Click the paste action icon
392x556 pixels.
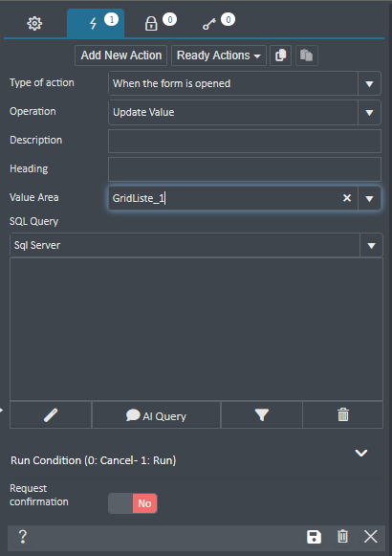pos(307,56)
